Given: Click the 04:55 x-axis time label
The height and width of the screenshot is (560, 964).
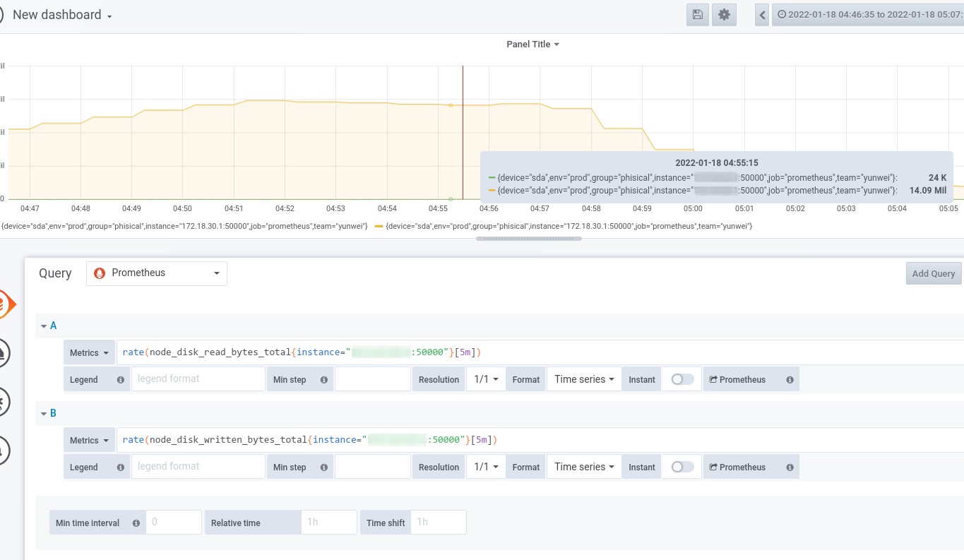Looking at the screenshot, I should [438, 208].
